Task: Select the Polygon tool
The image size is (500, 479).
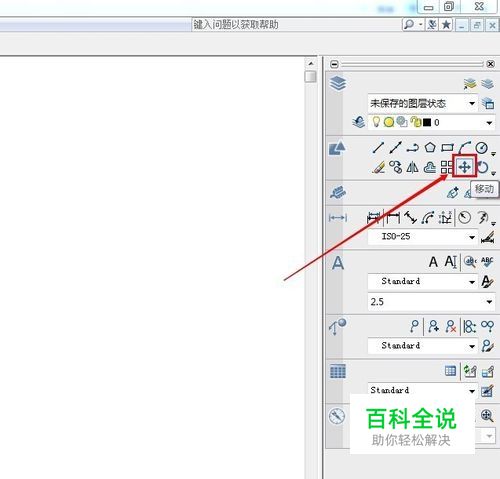Action: point(430,147)
